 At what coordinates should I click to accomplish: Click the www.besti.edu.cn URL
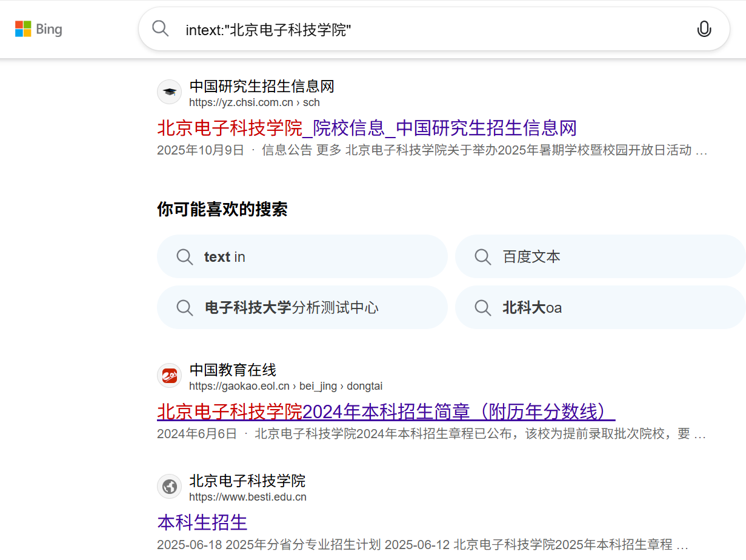[248, 497]
